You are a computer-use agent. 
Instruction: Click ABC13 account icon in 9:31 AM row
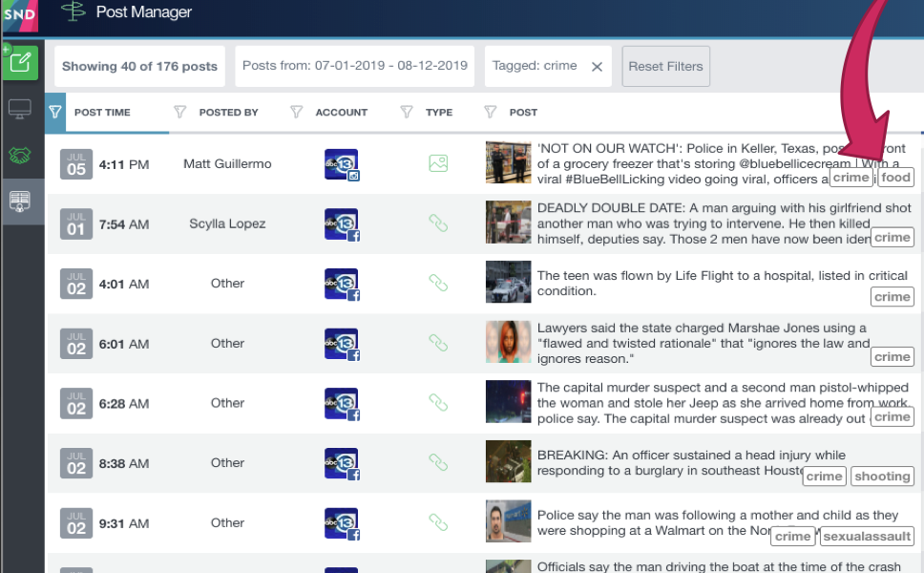342,523
